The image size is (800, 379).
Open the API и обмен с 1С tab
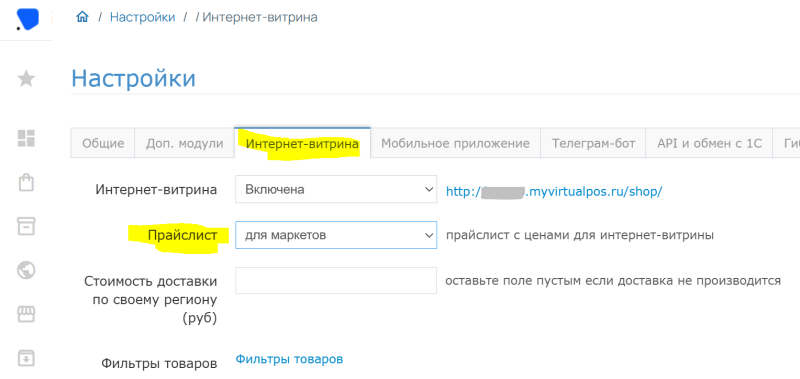[710, 144]
